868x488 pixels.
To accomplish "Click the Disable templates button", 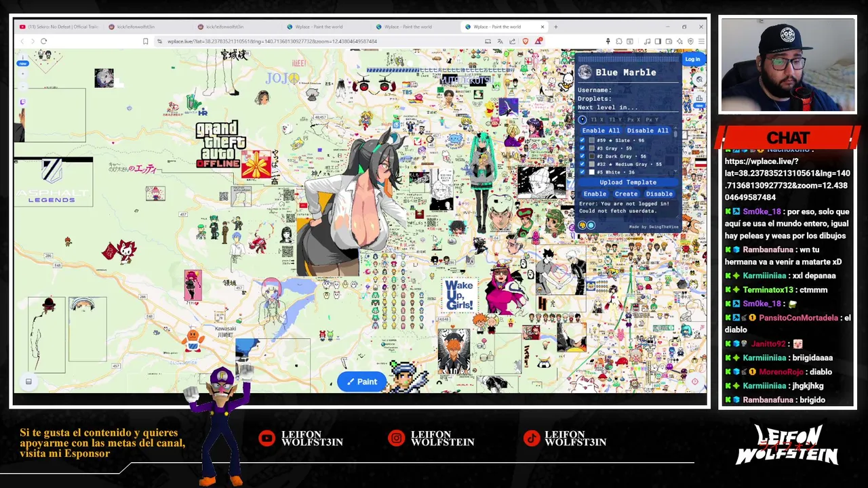I will point(659,194).
